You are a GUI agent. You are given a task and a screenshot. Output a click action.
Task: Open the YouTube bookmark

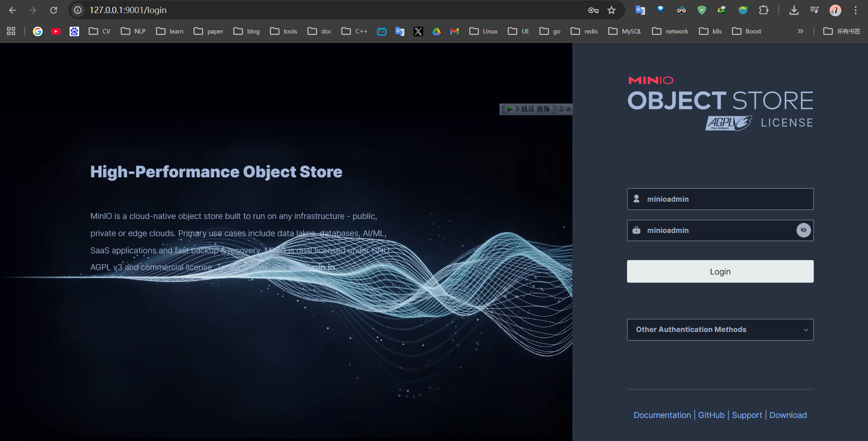(x=56, y=31)
